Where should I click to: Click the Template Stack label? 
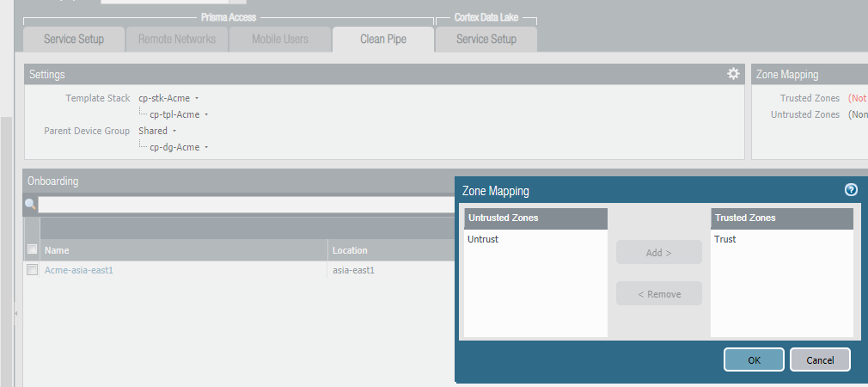[97, 98]
